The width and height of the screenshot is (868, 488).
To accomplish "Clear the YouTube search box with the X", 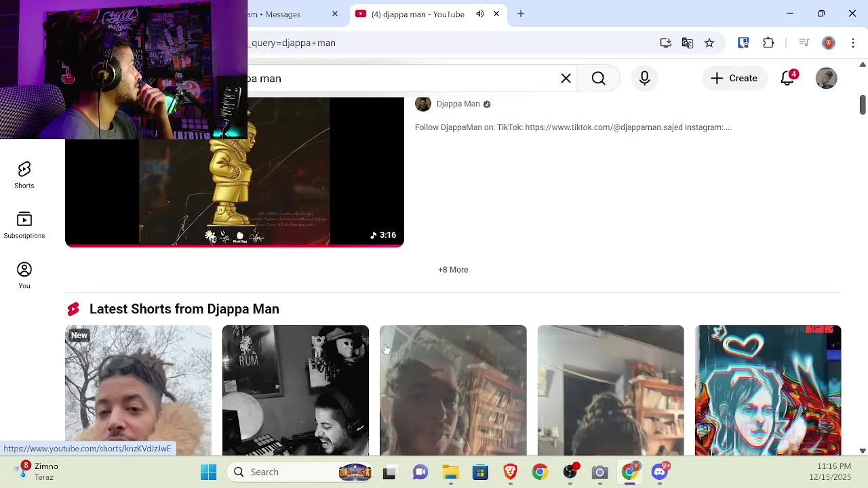I will (566, 79).
